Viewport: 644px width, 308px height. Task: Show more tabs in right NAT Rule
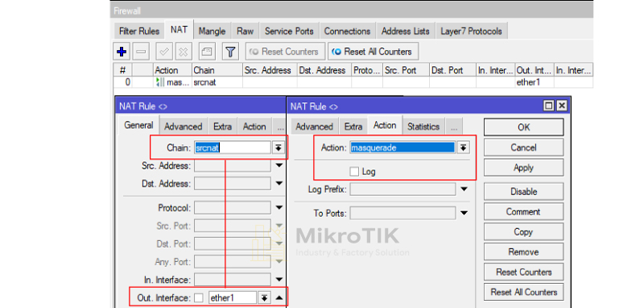tap(454, 127)
